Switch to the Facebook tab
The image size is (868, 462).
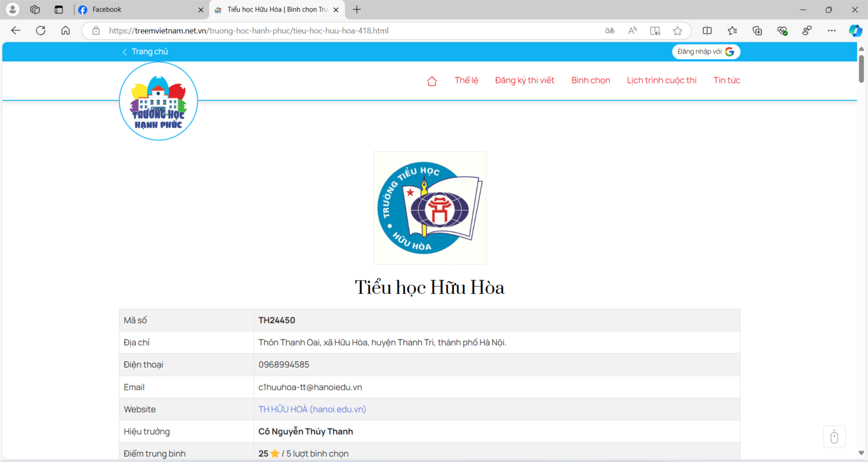139,10
